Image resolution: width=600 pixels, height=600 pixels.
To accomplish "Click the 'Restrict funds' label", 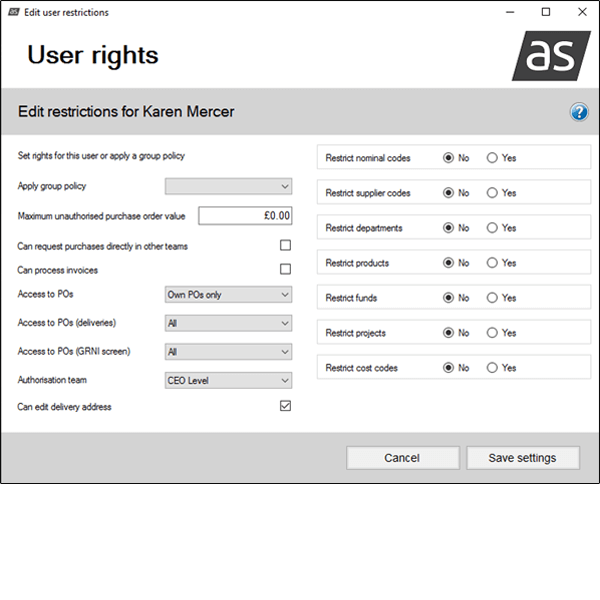I will [351, 298].
